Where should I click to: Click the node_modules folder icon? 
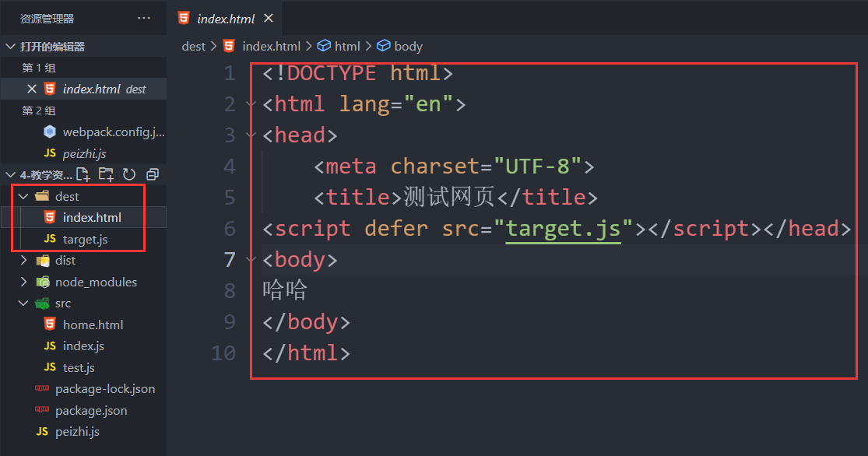click(x=43, y=282)
